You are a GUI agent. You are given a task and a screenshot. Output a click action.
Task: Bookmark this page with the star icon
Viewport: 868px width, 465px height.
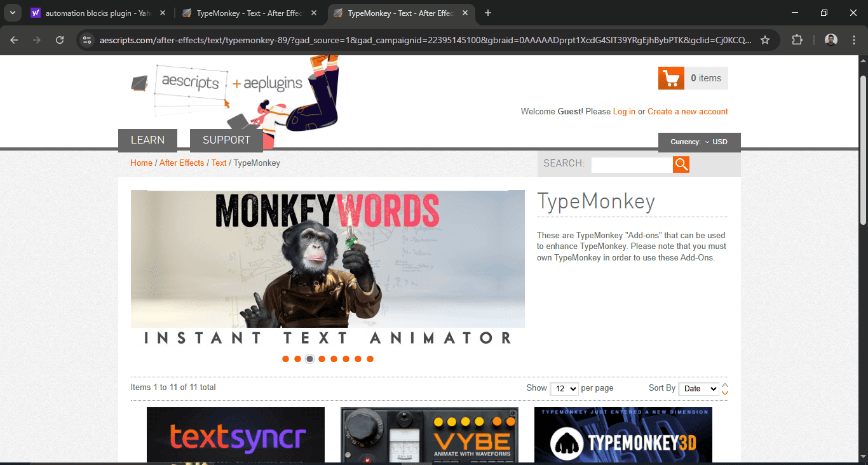point(765,40)
